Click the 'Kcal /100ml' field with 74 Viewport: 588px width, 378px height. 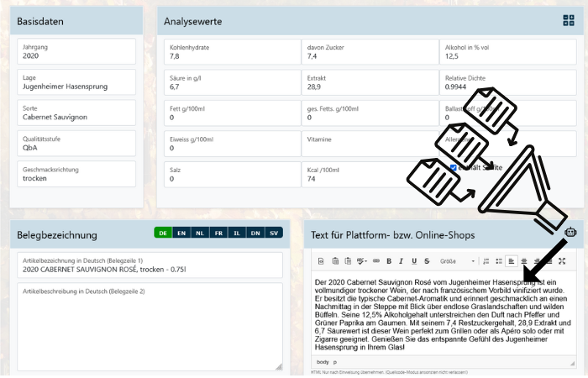pos(370,175)
